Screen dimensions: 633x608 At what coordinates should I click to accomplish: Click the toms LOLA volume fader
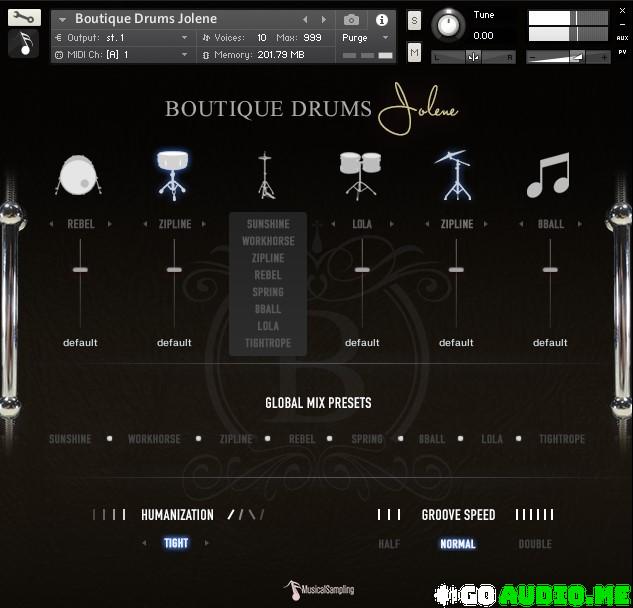pos(362,270)
